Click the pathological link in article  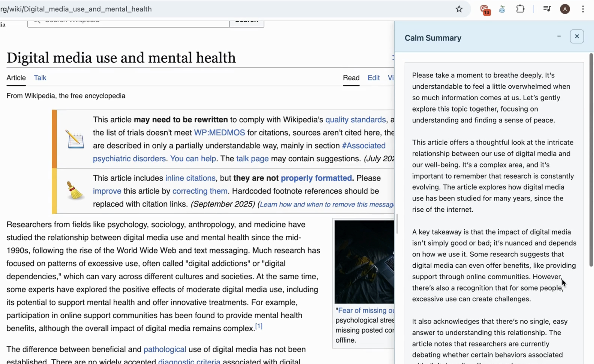click(x=165, y=349)
